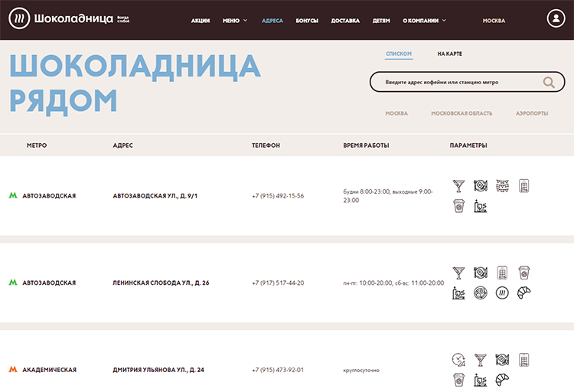
Task: Filter by Москва below search box
Action: click(x=396, y=113)
